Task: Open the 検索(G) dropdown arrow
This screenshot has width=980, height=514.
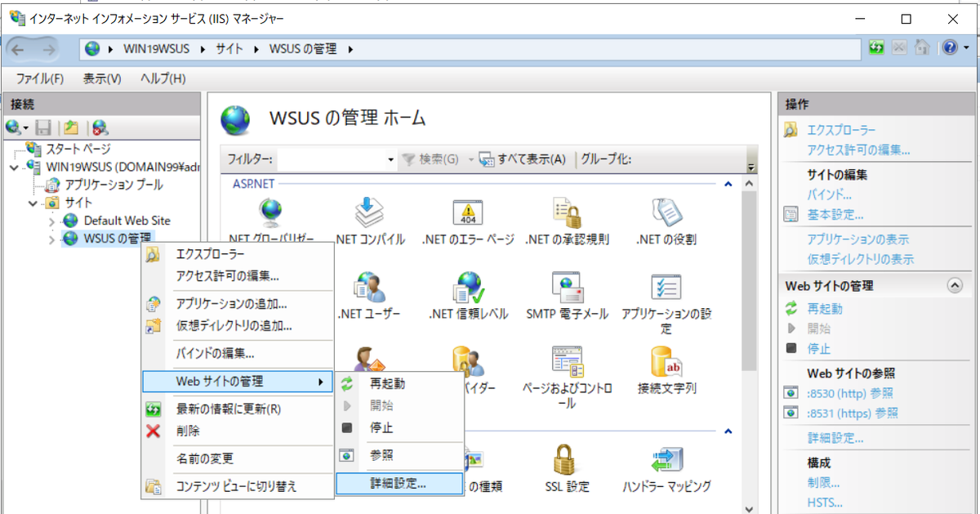Action: click(x=471, y=159)
